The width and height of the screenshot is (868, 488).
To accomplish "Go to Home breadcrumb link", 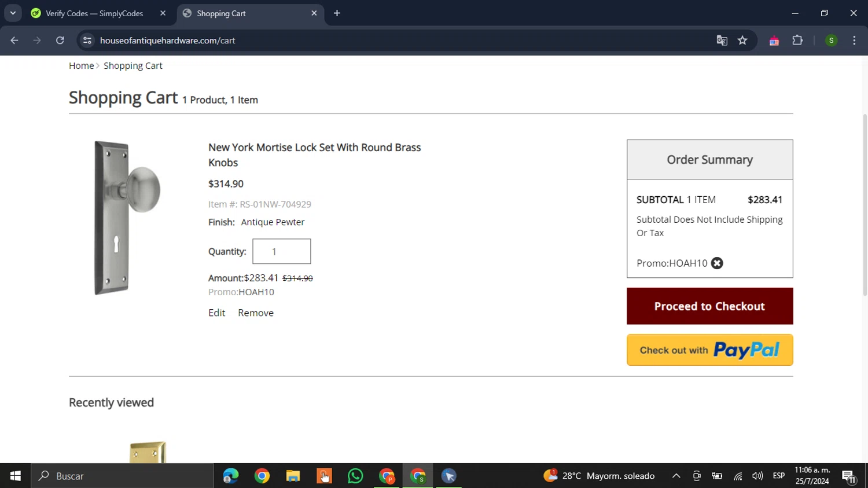I will [81, 66].
